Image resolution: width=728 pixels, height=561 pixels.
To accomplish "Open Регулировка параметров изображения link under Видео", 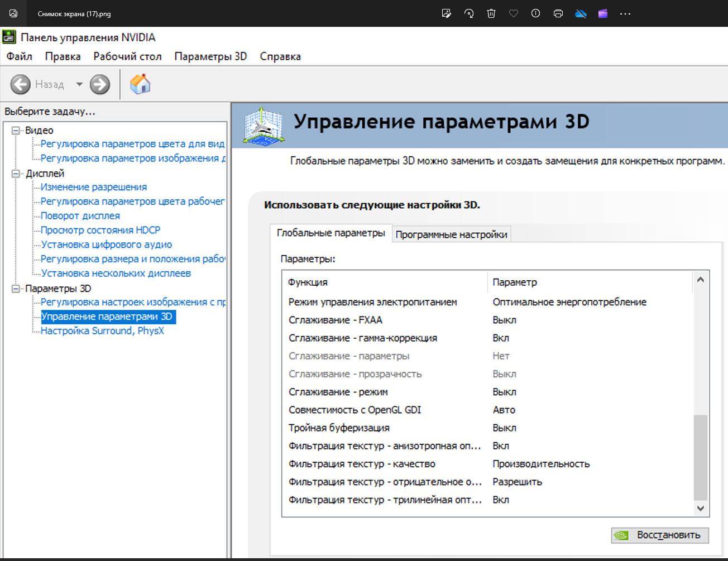I will pyautogui.click(x=133, y=159).
